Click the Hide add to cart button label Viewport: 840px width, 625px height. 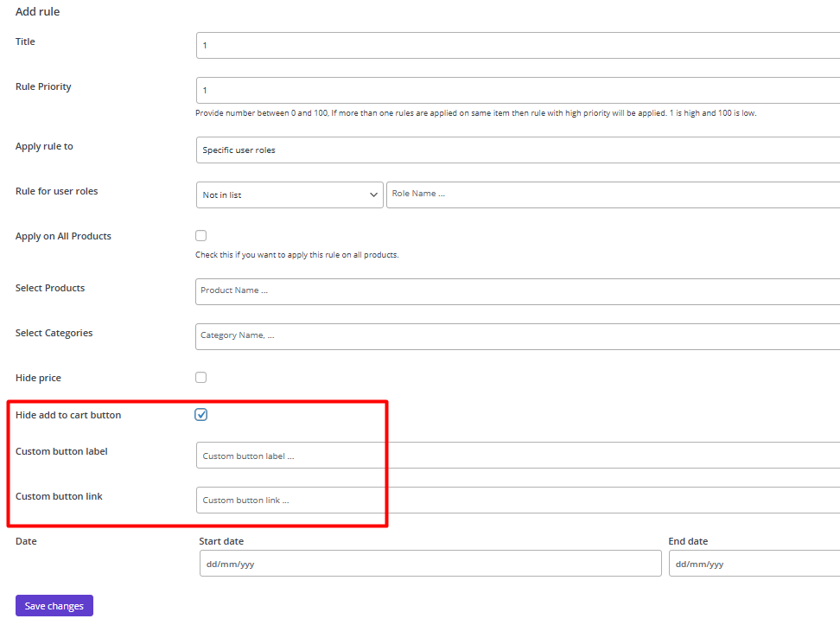point(68,415)
